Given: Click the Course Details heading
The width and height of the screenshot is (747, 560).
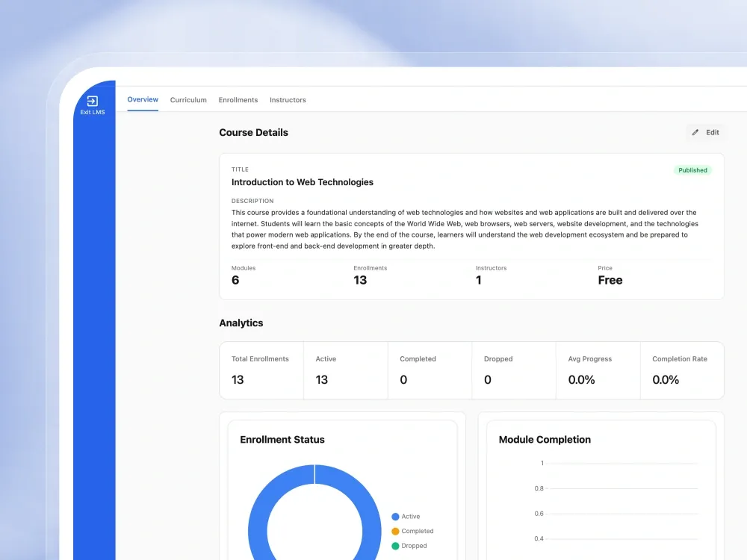Looking at the screenshot, I should [253, 132].
